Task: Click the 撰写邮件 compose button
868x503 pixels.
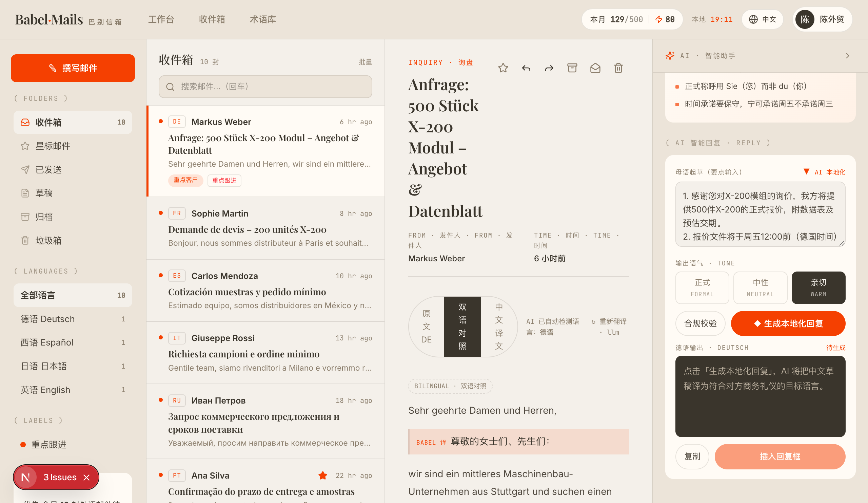Action: [73, 68]
